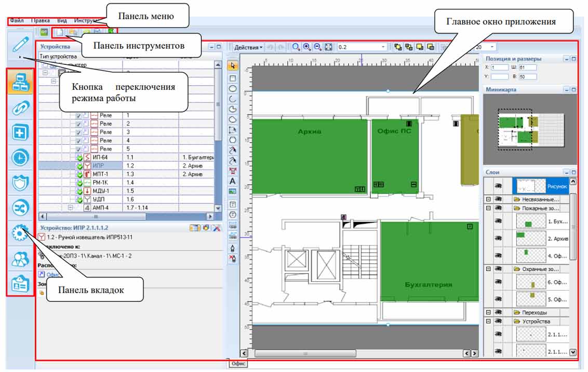Select the ellipse drawing tool
The height and width of the screenshot is (372, 588).
233,89
